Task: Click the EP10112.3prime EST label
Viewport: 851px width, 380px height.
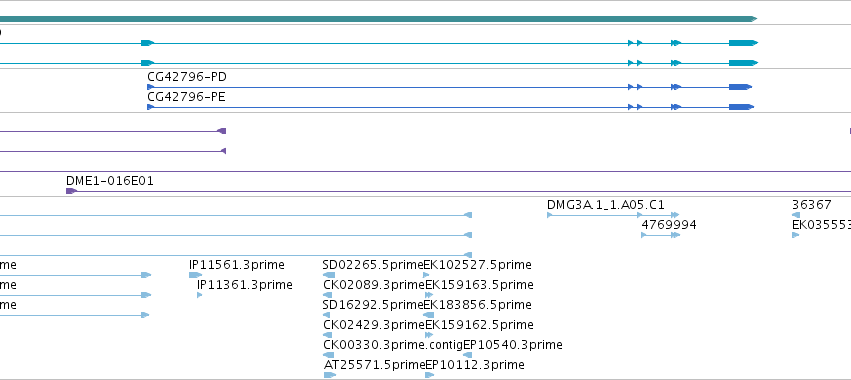Action: pyautogui.click(x=475, y=365)
